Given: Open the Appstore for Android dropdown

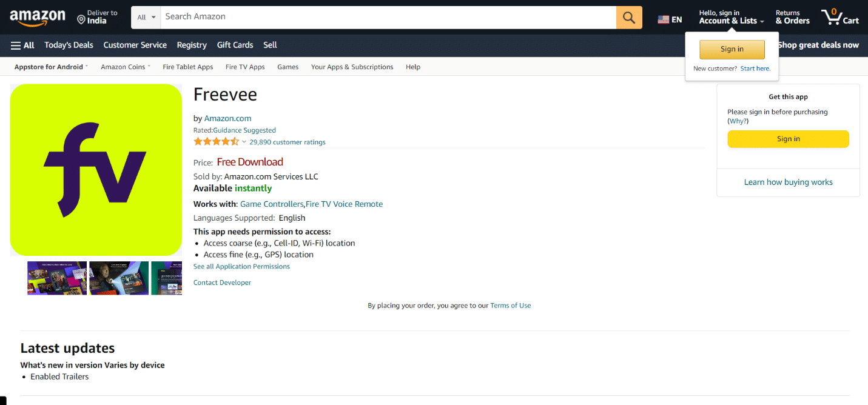Looking at the screenshot, I should click(x=52, y=67).
